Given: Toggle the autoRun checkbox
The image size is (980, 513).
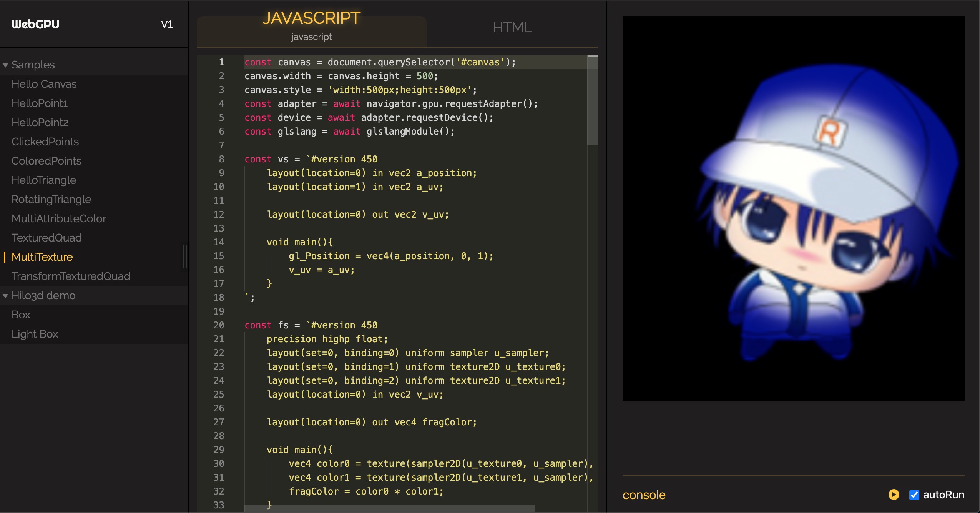Looking at the screenshot, I should pos(914,495).
